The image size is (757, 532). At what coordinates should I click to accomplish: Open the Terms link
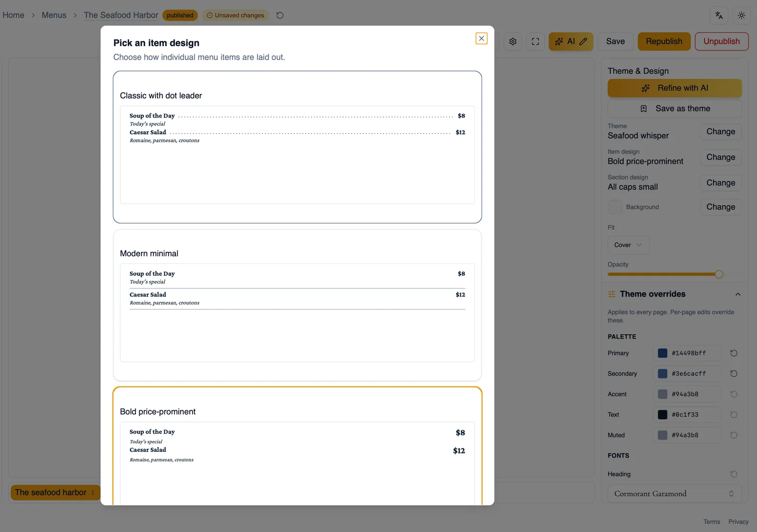[712, 522]
